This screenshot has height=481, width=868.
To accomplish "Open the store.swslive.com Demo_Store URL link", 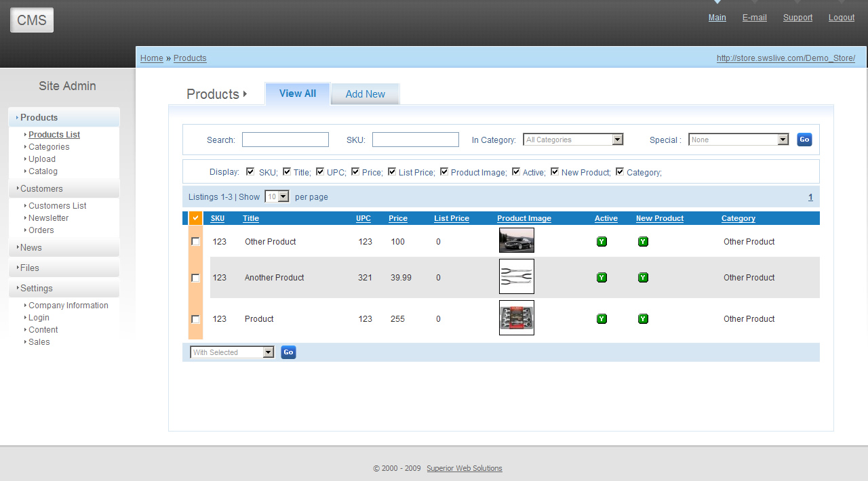I will (x=786, y=58).
